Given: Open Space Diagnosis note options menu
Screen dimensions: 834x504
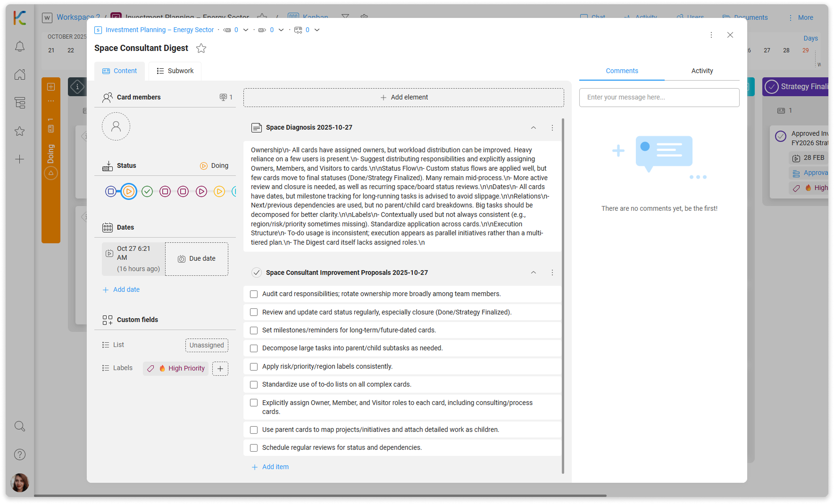Looking at the screenshot, I should [552, 128].
